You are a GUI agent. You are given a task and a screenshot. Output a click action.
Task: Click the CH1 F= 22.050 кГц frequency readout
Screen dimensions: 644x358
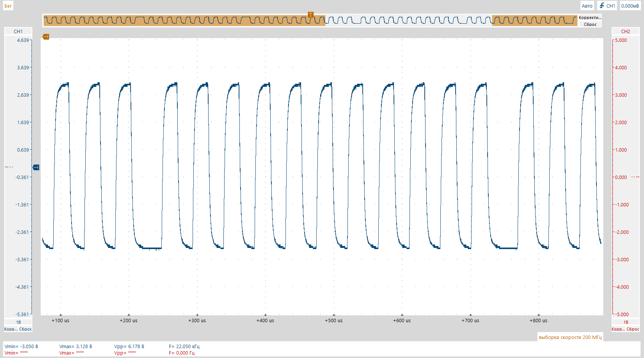184,347
